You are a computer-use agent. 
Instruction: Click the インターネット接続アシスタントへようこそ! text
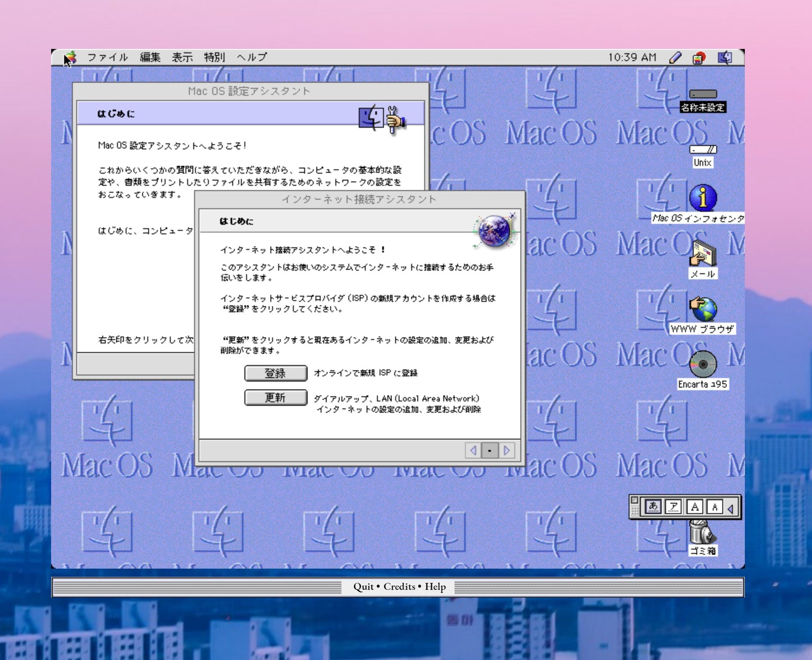click(x=303, y=250)
